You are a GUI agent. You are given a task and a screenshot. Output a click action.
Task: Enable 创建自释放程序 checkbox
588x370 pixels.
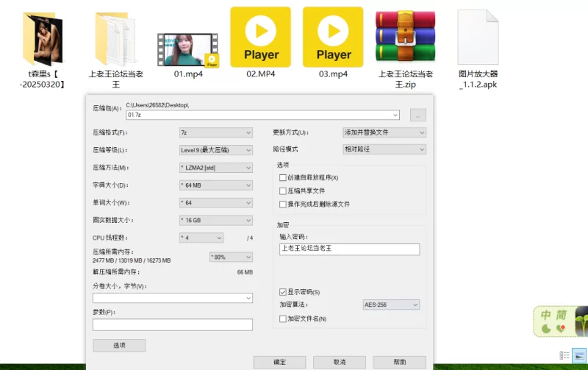[x=283, y=178]
